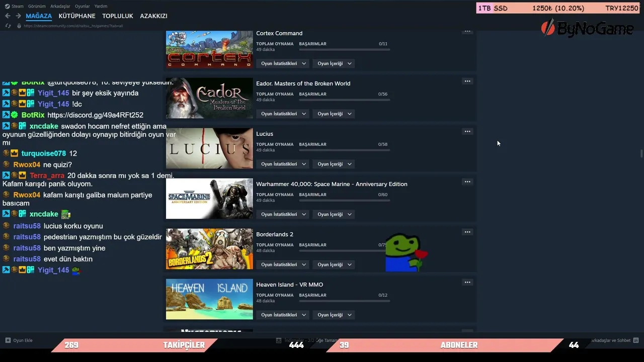Screen dimensions: 644x362
Task: Open the Görünüm menu
Action: 37,7
